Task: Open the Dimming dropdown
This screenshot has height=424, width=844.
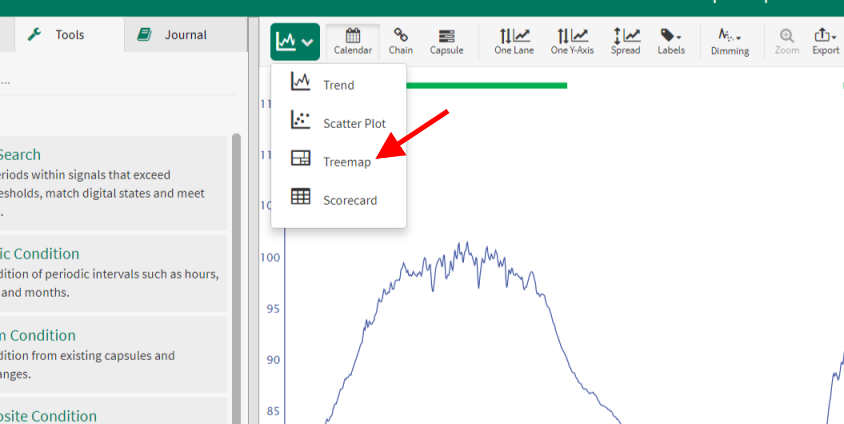Action: (729, 41)
